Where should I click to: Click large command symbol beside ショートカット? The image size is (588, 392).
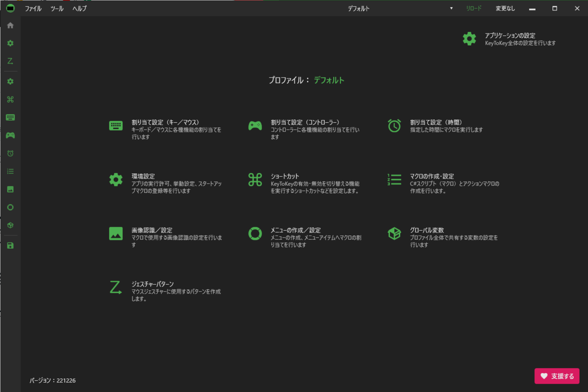tap(255, 180)
